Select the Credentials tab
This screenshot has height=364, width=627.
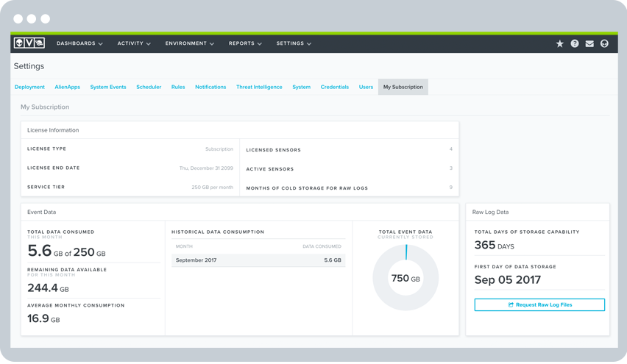[x=335, y=87]
